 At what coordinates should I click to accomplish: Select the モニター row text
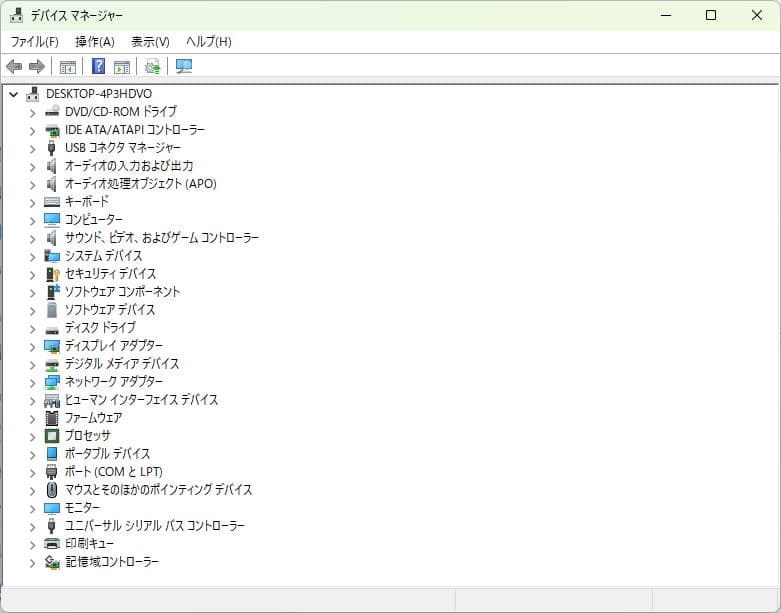coord(82,507)
